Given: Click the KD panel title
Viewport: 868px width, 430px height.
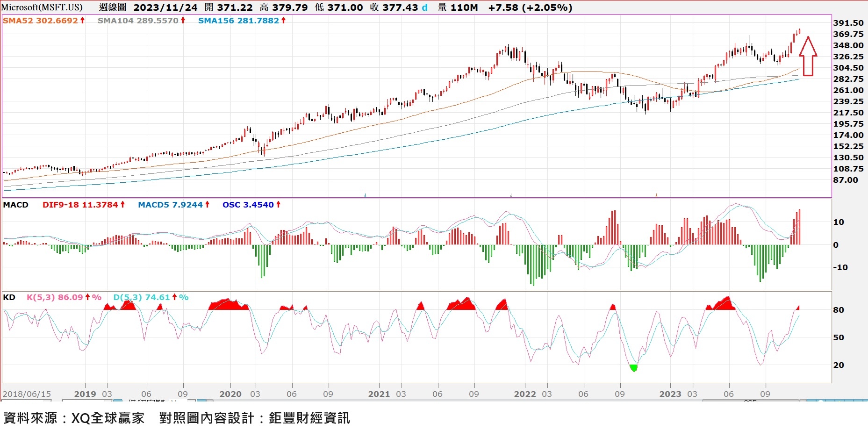Looking at the screenshot, I should click(9, 297).
